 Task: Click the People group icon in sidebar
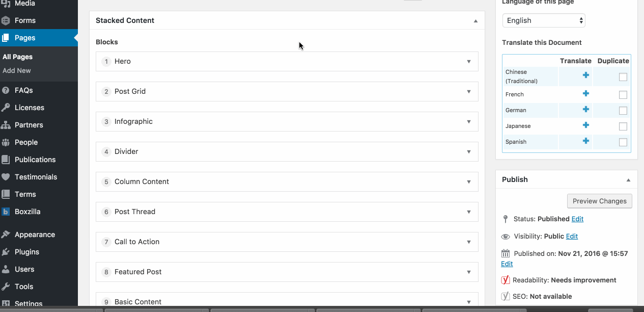(x=6, y=142)
